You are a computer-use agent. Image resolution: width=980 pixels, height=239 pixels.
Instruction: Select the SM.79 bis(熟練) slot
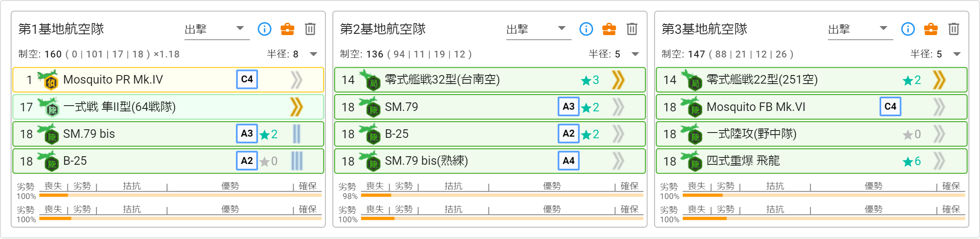[x=490, y=161]
